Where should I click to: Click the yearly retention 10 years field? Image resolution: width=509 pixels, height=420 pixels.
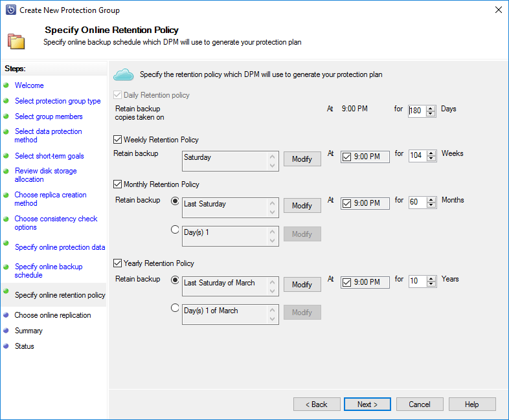(x=418, y=282)
